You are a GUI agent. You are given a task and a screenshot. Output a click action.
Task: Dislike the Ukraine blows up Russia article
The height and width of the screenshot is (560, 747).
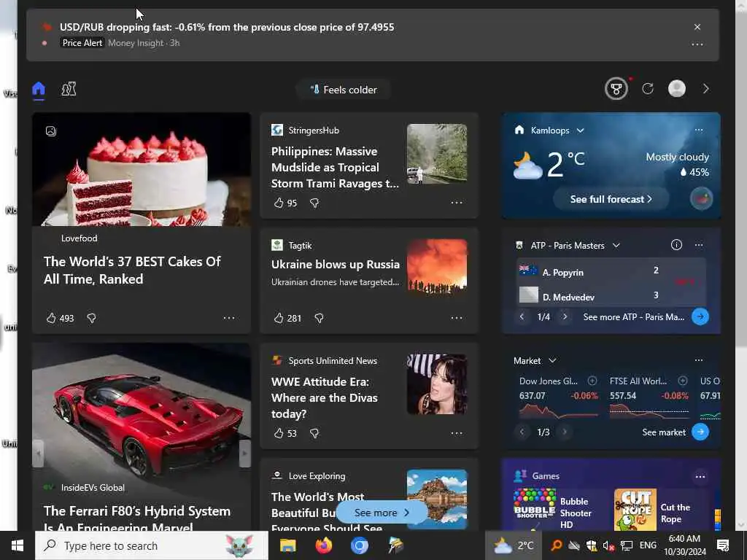320,318
